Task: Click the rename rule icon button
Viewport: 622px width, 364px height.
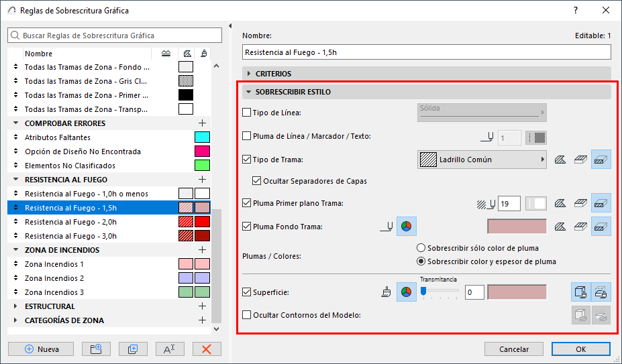Action: coord(169,349)
